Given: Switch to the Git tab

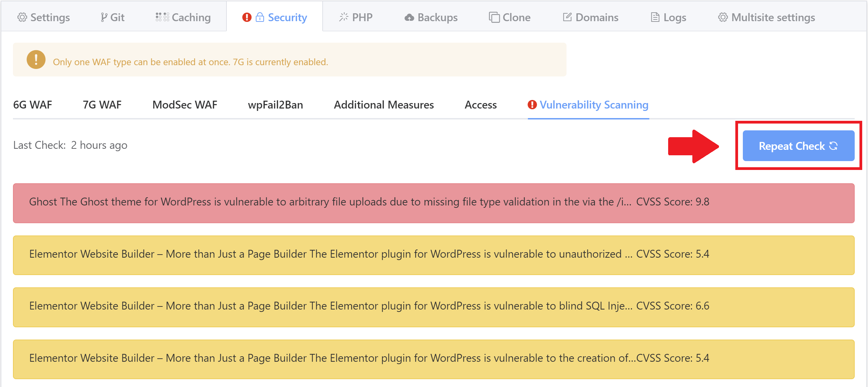Looking at the screenshot, I should [x=113, y=17].
